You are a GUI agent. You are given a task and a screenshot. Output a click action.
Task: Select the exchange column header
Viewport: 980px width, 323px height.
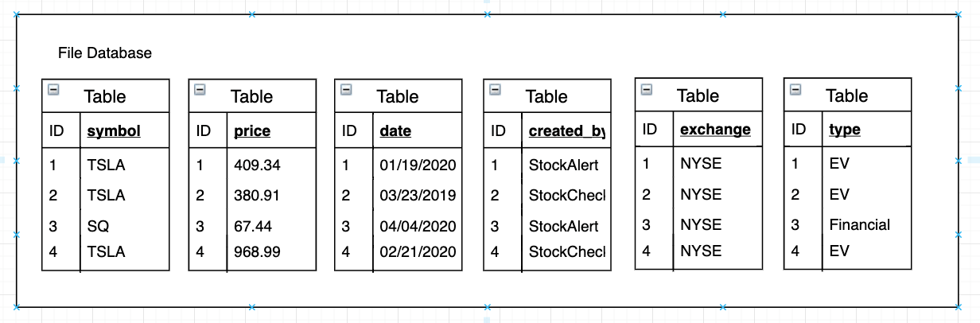click(715, 129)
